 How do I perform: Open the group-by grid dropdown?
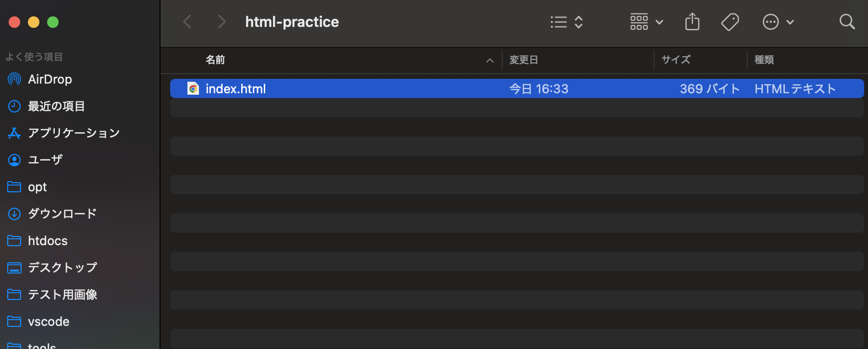tap(646, 22)
